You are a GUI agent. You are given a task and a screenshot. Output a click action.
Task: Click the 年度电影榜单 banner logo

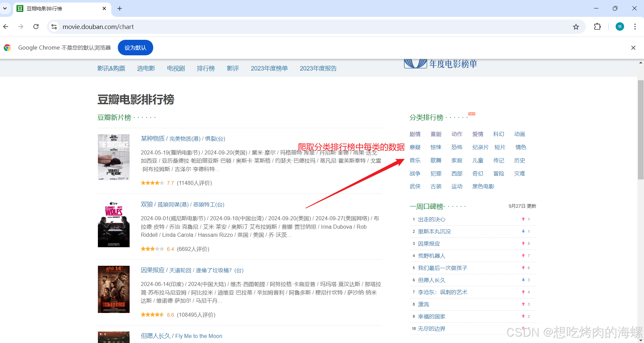[x=440, y=64]
